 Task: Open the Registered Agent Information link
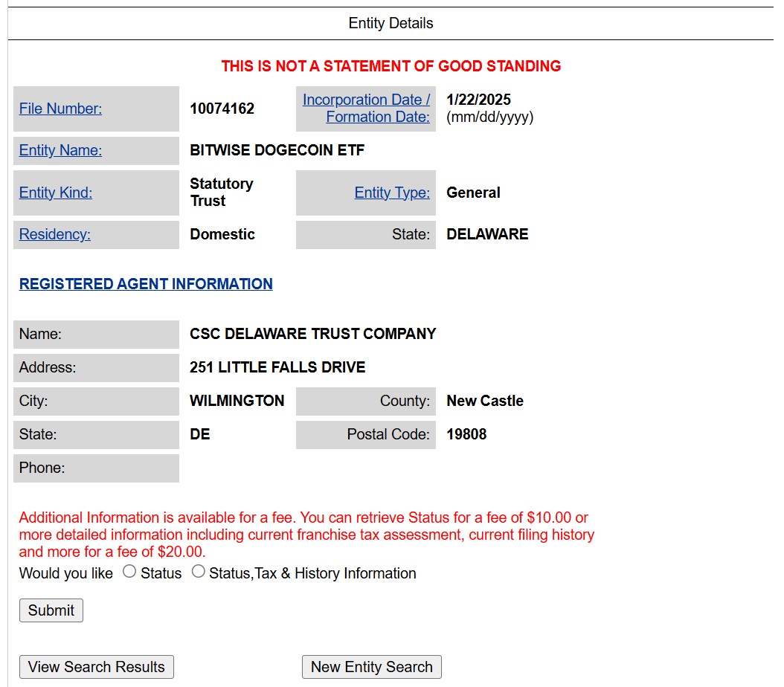[x=146, y=284]
